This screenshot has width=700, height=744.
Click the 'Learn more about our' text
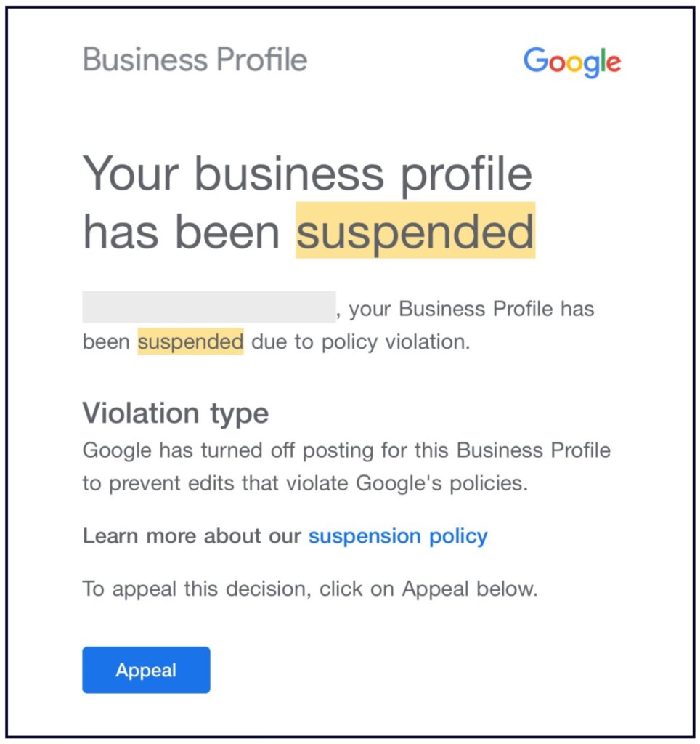(x=192, y=537)
